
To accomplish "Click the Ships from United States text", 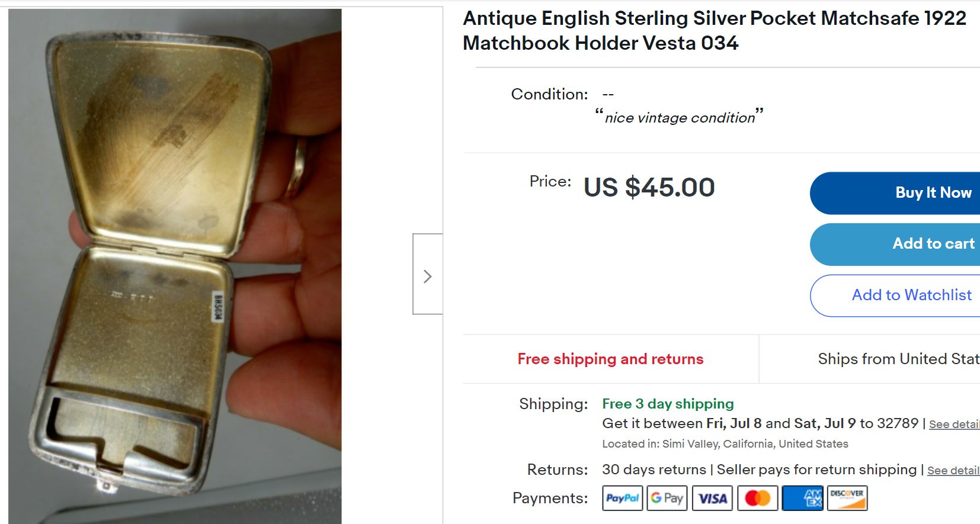I will tap(898, 359).
